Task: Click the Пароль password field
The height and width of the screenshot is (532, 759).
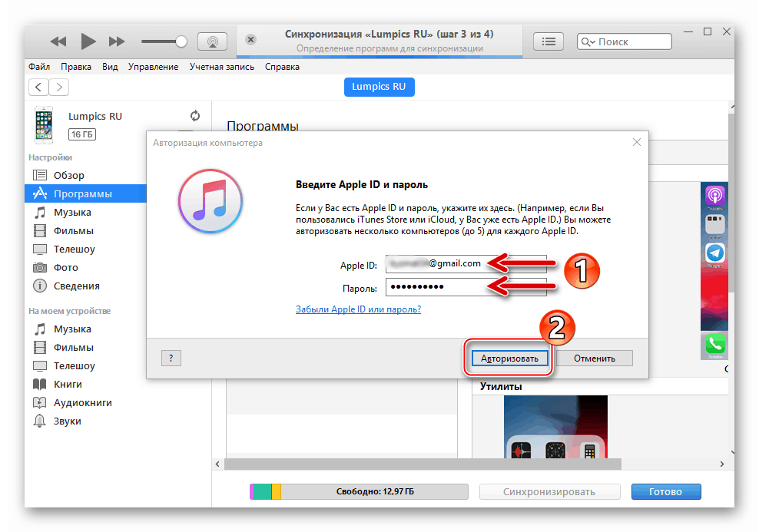Action: 466,287
